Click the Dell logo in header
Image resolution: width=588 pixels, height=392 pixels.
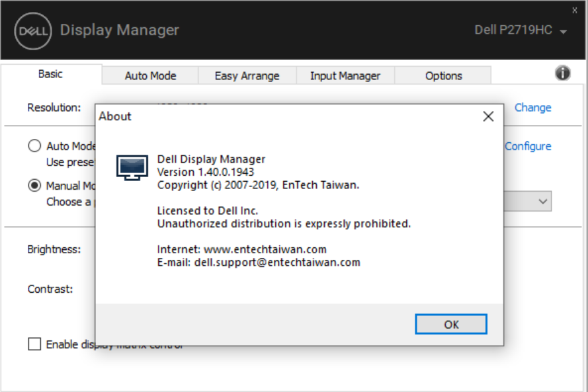click(x=33, y=30)
